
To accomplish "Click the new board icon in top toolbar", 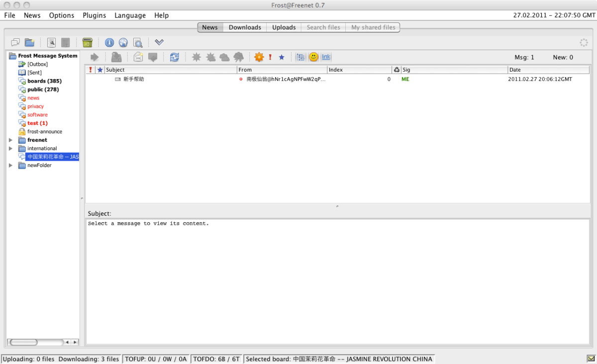I will (x=15, y=43).
